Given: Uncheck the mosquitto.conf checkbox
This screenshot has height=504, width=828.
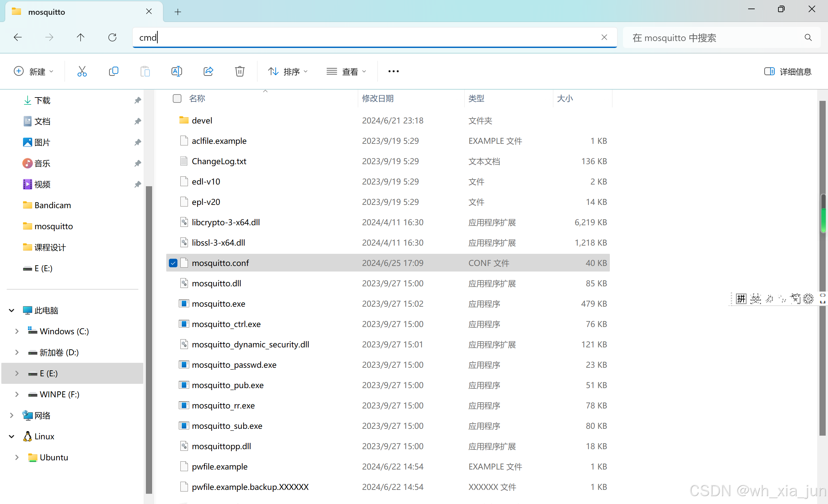Looking at the screenshot, I should [173, 263].
